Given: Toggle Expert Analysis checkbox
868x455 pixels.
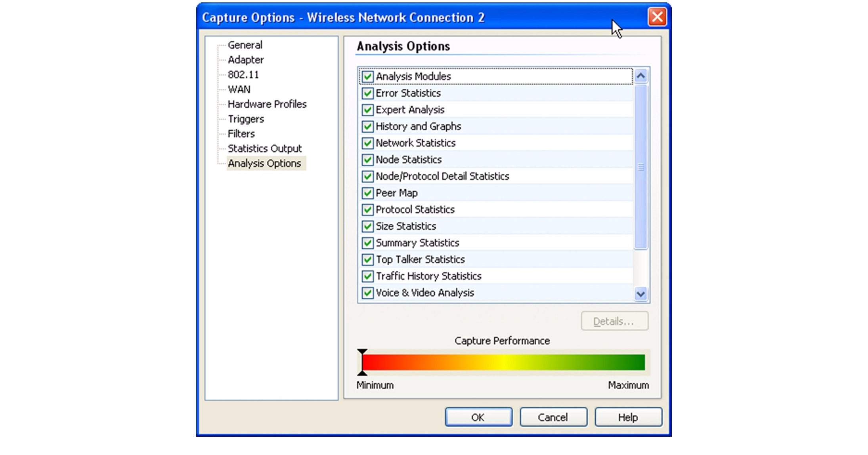Looking at the screenshot, I should tap(367, 110).
